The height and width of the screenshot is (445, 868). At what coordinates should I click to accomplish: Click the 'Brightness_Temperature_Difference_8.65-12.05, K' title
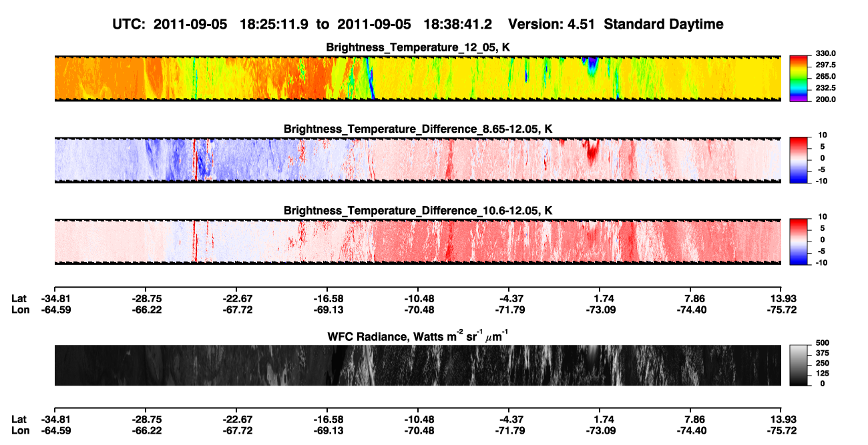(x=418, y=129)
